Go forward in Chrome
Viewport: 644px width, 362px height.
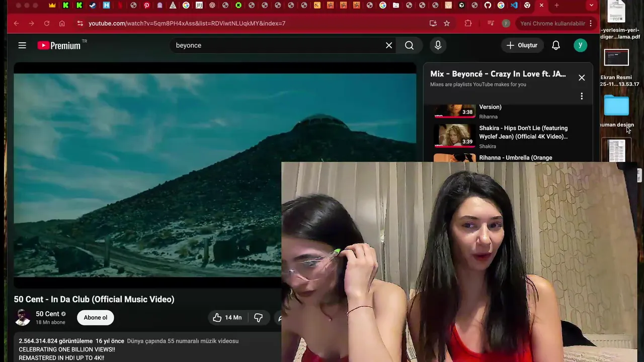point(31,23)
